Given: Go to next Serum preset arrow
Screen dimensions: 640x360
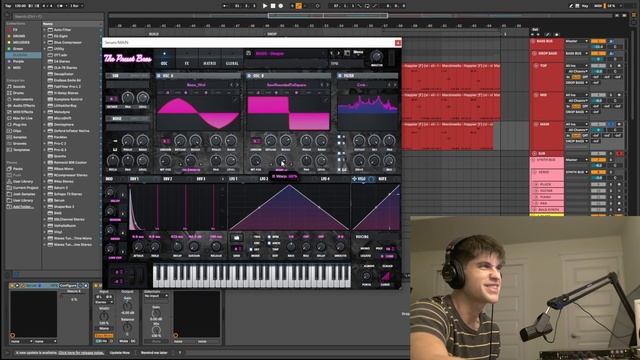Looking at the screenshot, I should click(338, 53).
